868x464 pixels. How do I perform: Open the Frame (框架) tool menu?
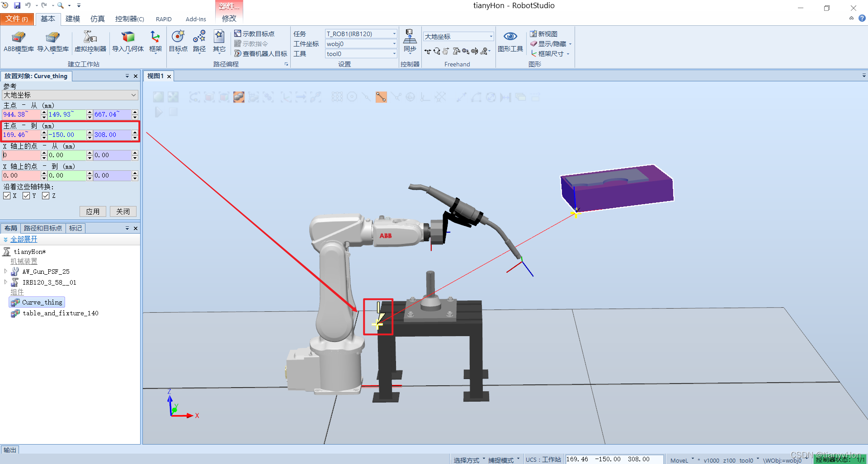[155, 42]
